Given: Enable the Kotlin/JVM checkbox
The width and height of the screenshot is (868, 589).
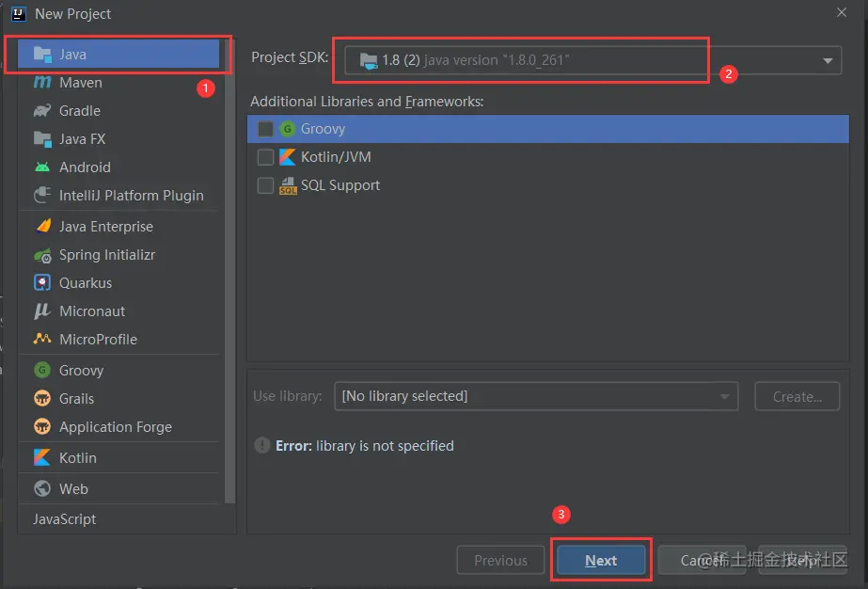Looking at the screenshot, I should [x=266, y=157].
